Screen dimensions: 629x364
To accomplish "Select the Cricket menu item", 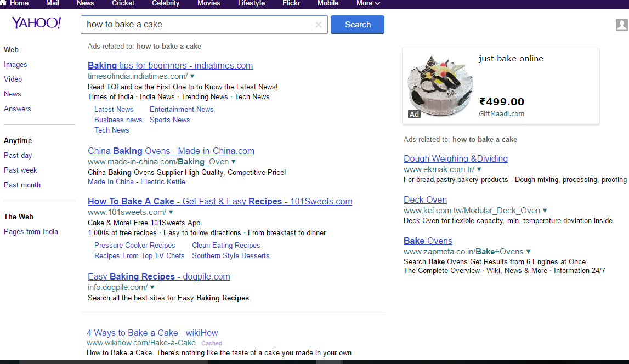I will 123,4.
